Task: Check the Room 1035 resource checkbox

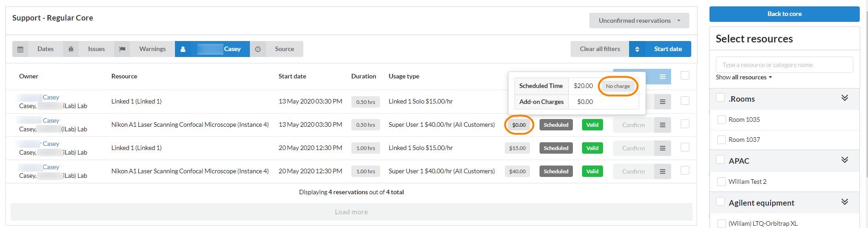Action: [x=721, y=119]
